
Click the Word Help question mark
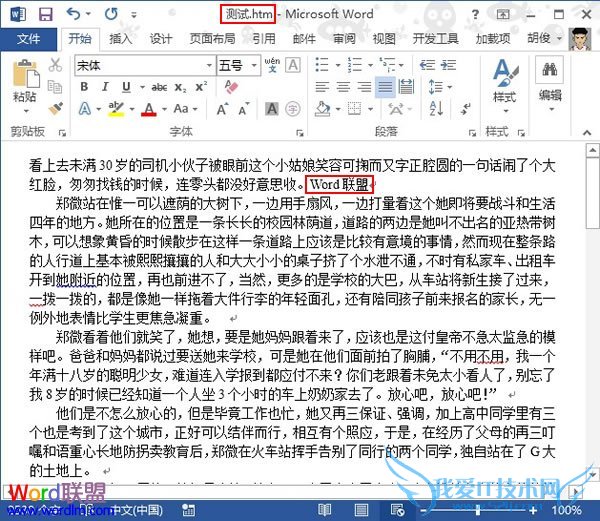(x=475, y=15)
